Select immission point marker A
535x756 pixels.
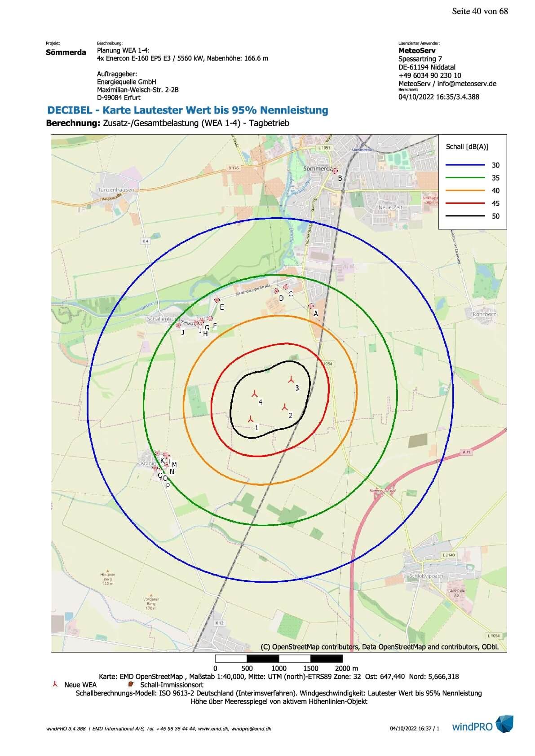311,306
